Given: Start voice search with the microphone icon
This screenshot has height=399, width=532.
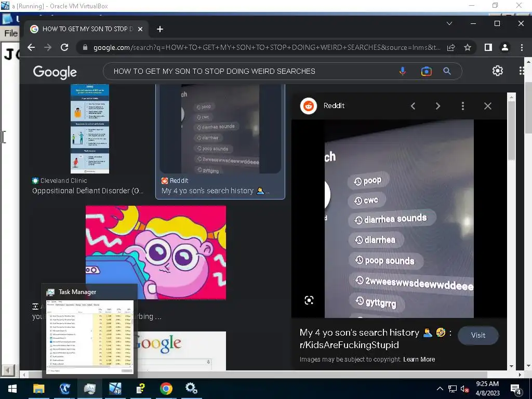Looking at the screenshot, I should tap(403, 71).
